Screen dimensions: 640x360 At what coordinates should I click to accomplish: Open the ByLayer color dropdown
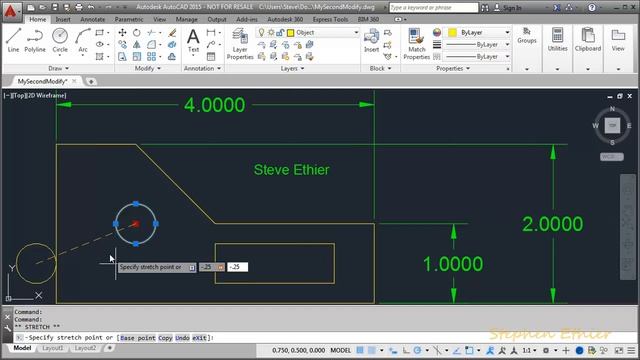pyautogui.click(x=507, y=32)
